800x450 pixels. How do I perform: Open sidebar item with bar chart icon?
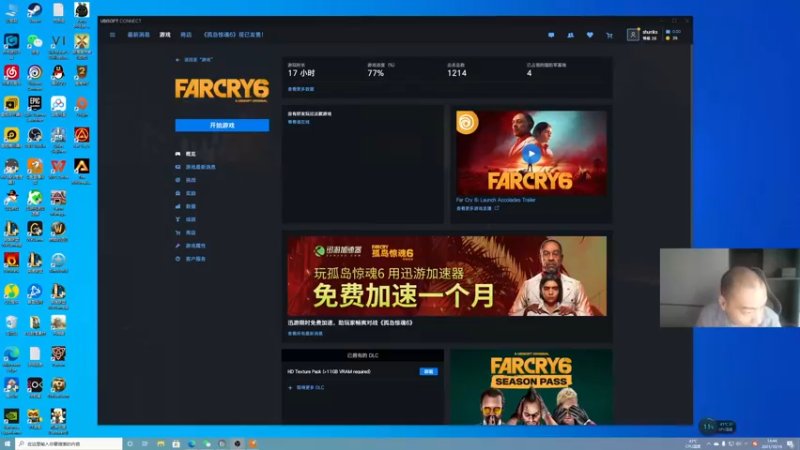[x=186, y=206]
